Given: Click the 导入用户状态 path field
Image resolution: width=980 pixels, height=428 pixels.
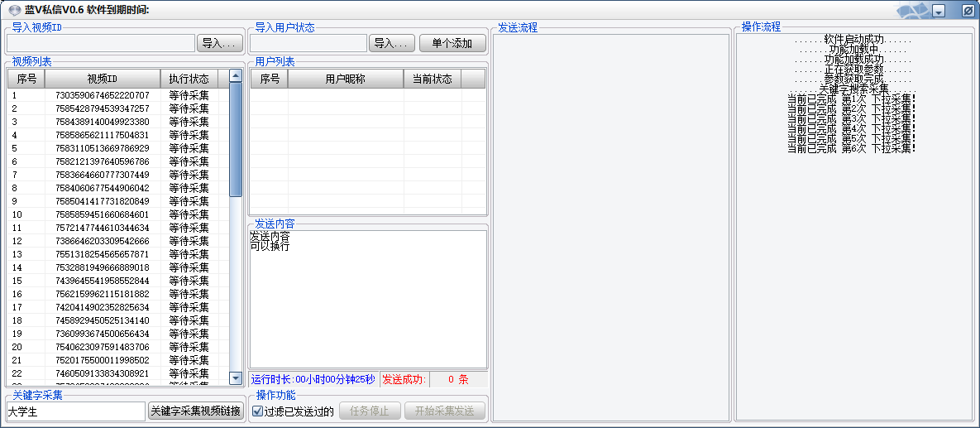Looking at the screenshot, I should pos(308,43).
